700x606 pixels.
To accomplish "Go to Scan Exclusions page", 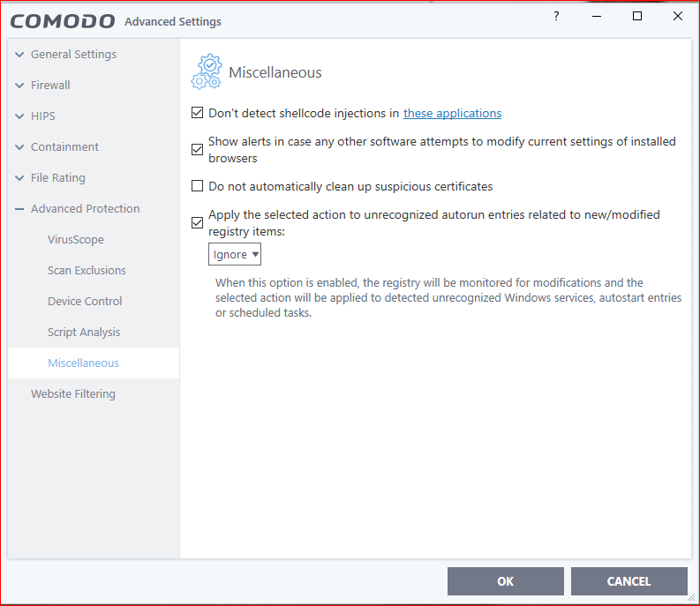I will [87, 271].
